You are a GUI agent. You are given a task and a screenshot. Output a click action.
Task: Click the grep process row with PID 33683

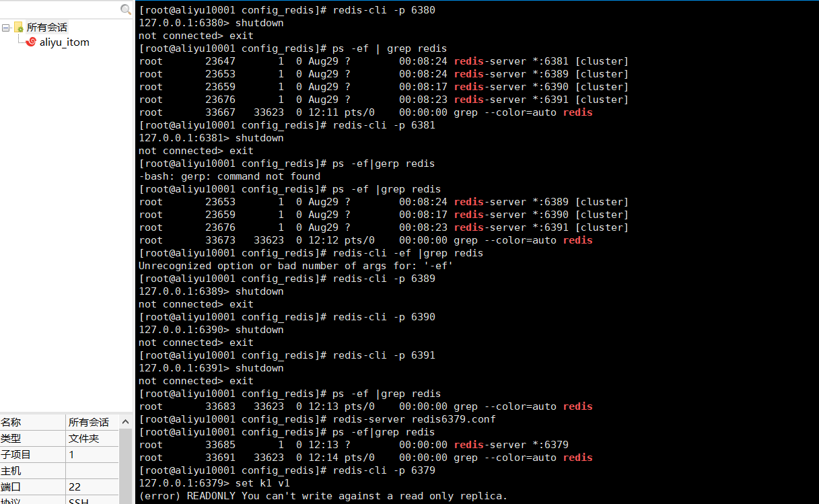click(365, 406)
